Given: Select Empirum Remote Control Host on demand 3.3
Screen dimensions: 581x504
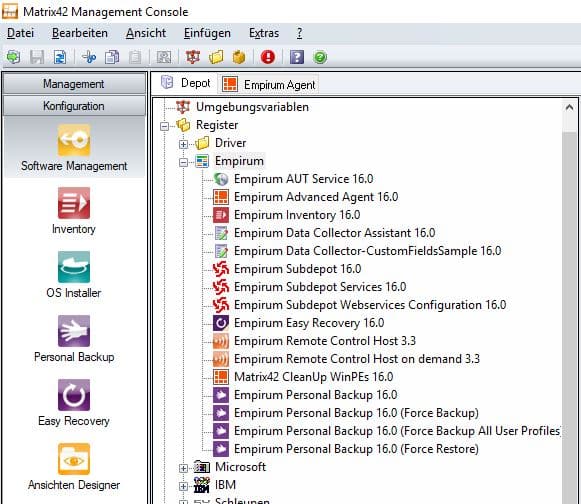Looking at the screenshot, I should coord(357,359).
